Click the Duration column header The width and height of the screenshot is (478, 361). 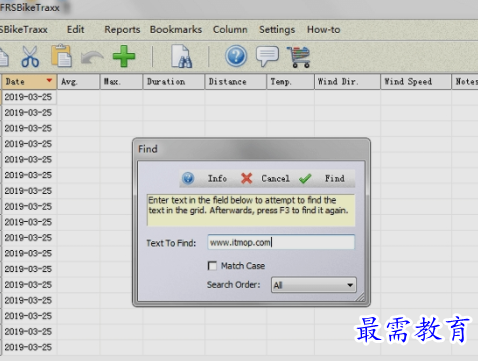click(174, 82)
